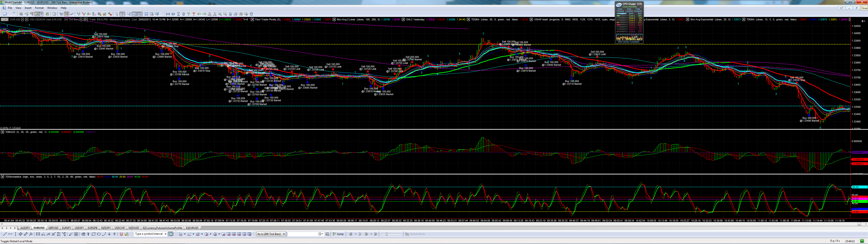Open the Insert menu
Viewport: 868px width, 244px height.
(28, 8)
